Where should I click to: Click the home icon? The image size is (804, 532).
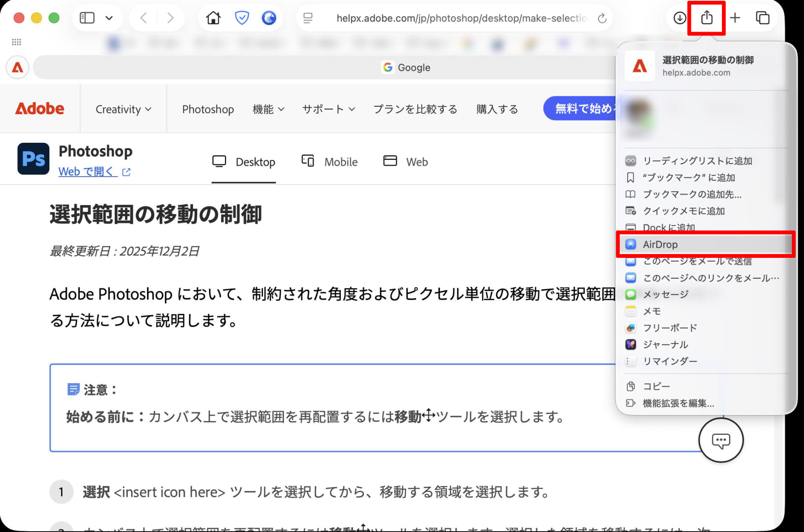(214, 18)
